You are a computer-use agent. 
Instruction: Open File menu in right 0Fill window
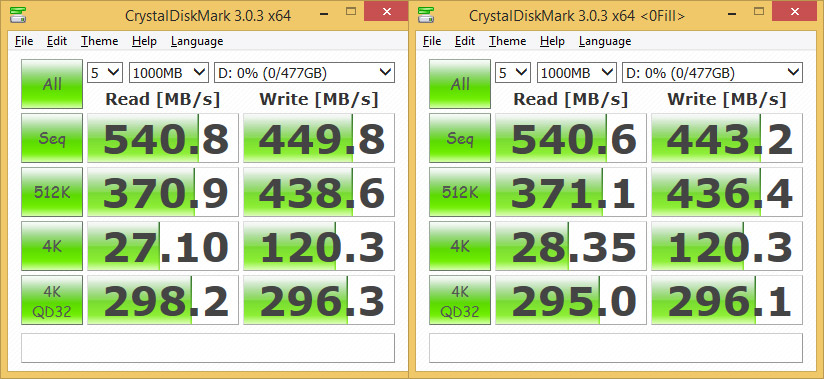432,41
